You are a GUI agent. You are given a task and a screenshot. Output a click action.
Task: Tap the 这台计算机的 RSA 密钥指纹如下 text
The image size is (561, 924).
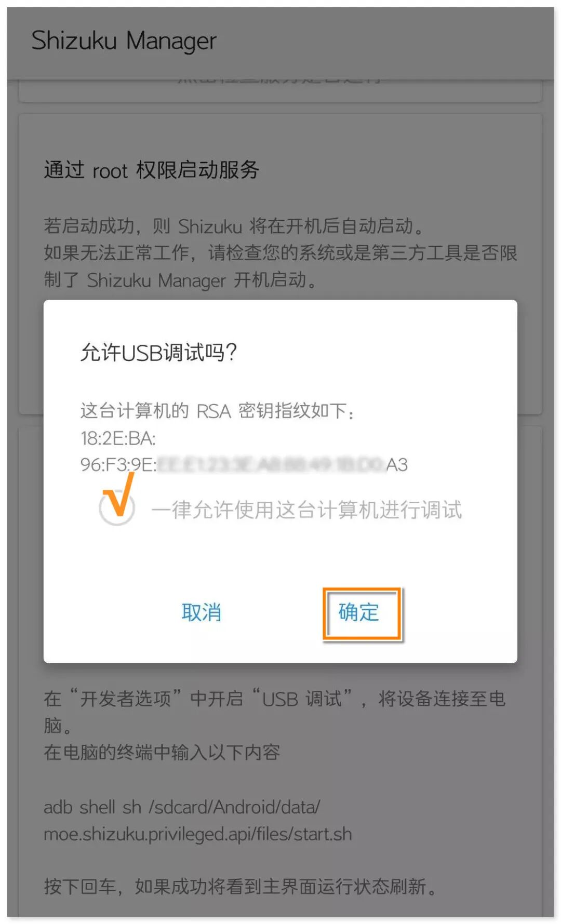[217, 411]
